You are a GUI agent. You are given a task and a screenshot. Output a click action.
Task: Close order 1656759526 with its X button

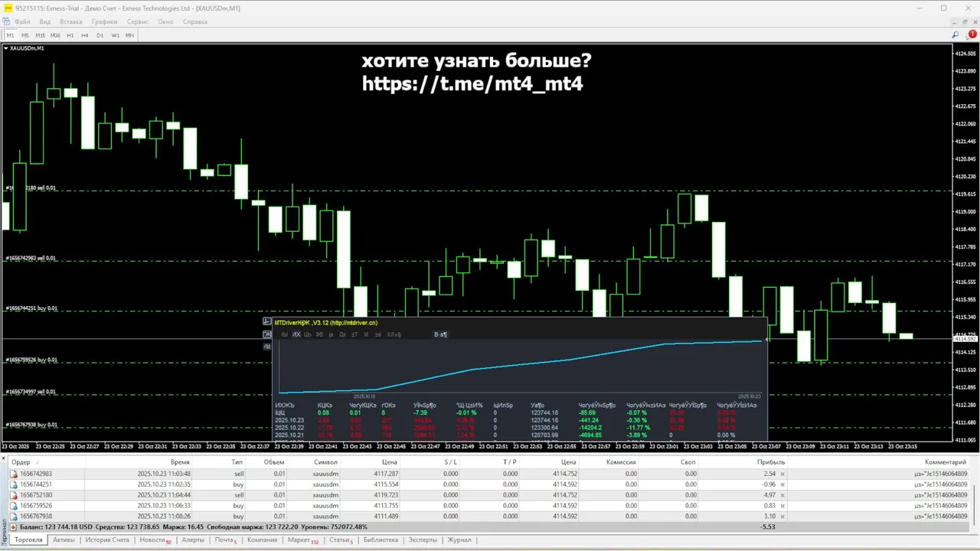click(782, 506)
